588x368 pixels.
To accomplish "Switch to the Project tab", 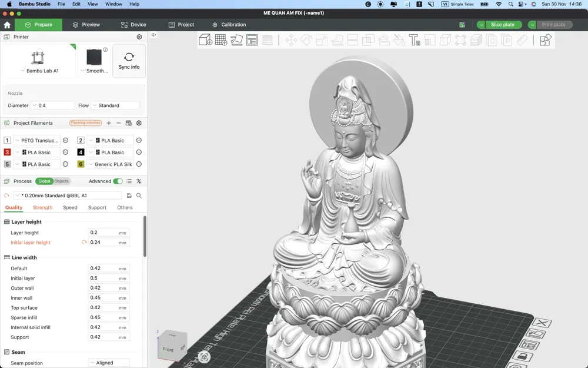I will point(182,25).
